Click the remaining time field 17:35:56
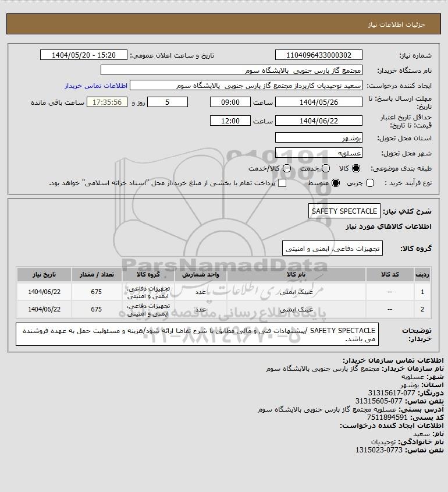 click(107, 102)
